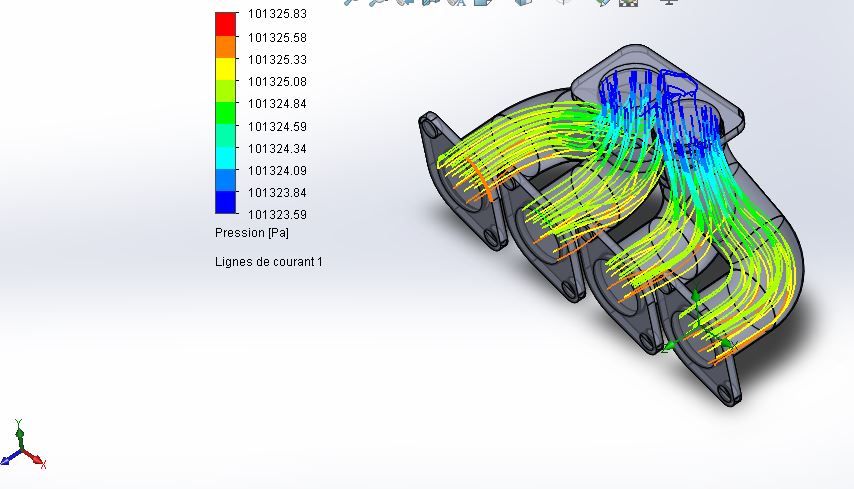
Task: Click the Zoom to Area magnifier icon
Action: pyautogui.click(x=377, y=2)
